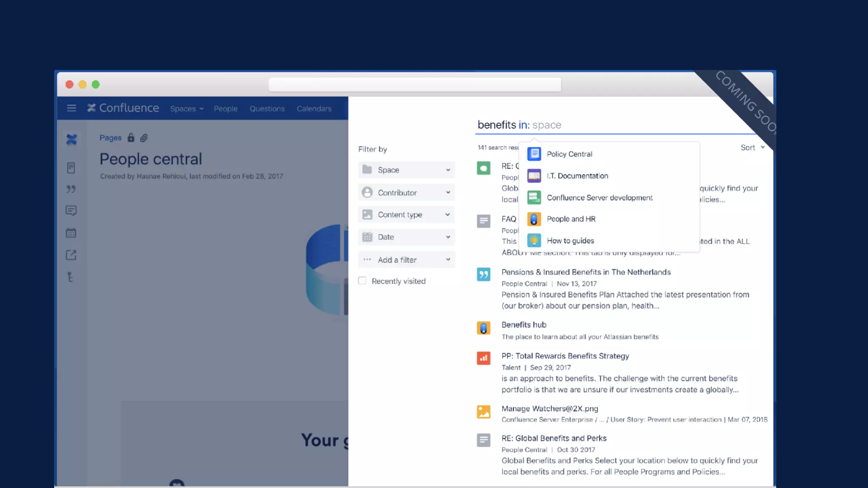Click the attachments paperclip icon
This screenshot has height=488, width=868.
click(144, 138)
